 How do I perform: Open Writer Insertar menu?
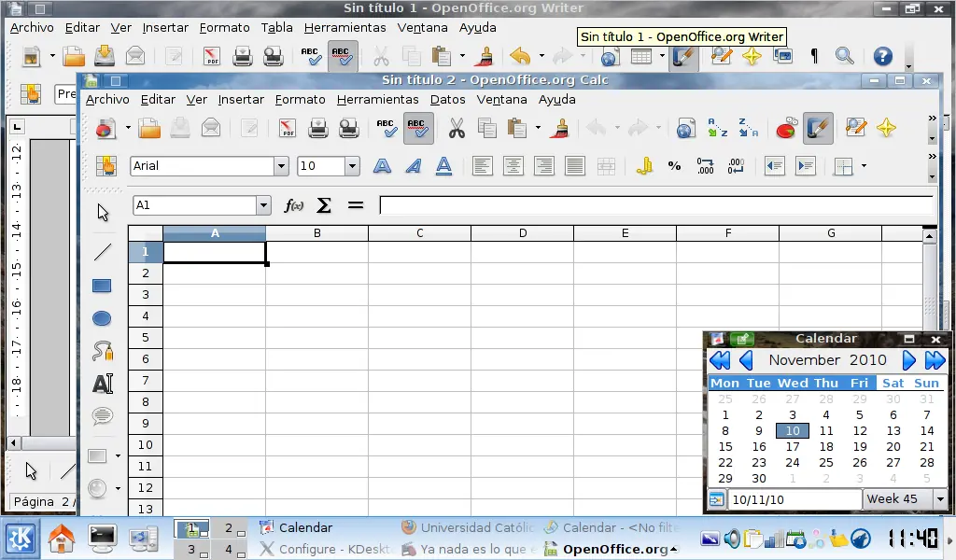click(x=165, y=27)
